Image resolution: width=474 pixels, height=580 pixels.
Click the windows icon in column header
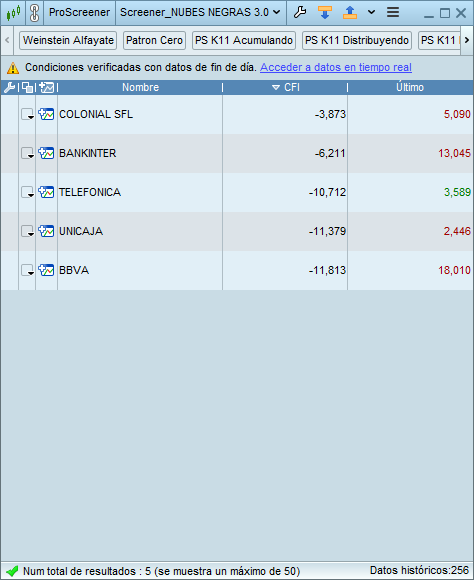click(27, 88)
